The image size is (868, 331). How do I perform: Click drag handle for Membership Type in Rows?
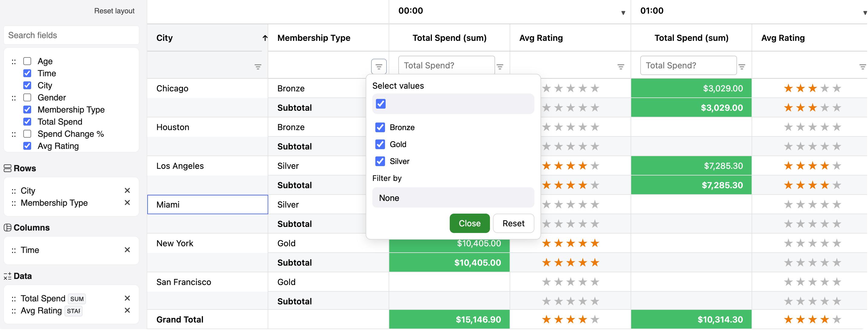pos(14,203)
